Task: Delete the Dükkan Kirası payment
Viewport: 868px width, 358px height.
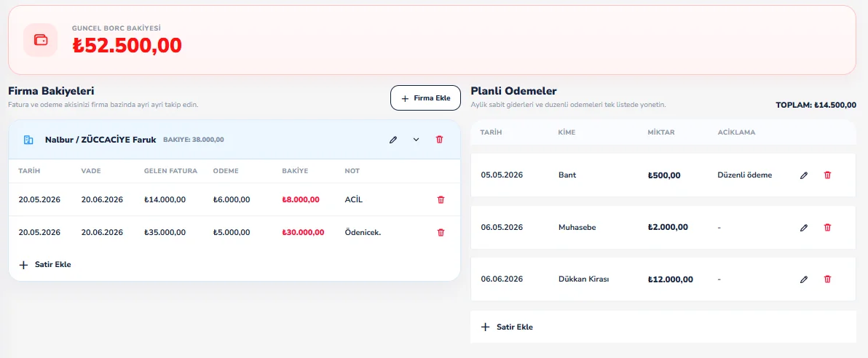Action: click(x=828, y=279)
